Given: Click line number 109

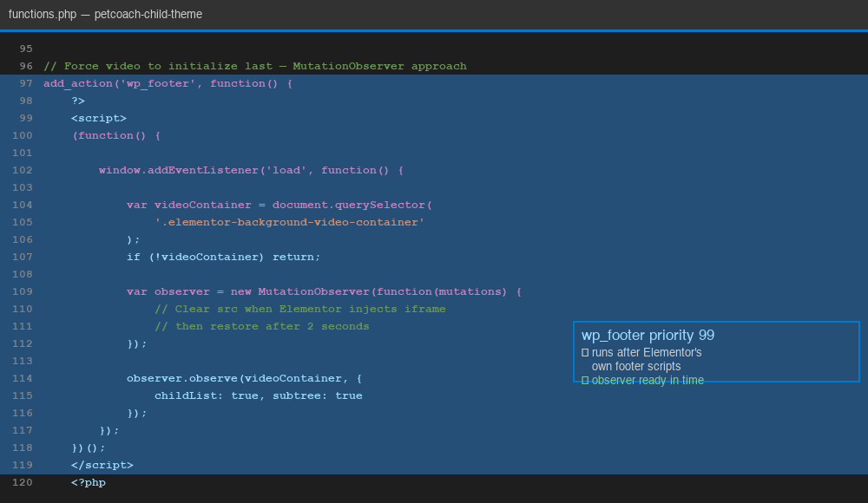Looking at the screenshot, I should click(x=21, y=291).
